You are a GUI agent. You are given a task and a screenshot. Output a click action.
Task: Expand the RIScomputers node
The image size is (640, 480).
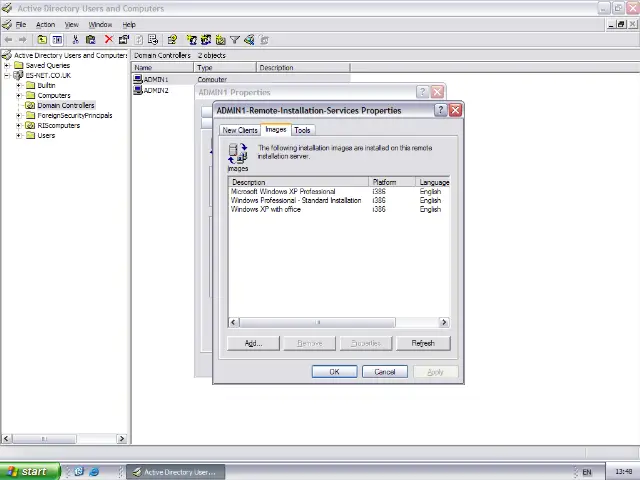[18, 125]
